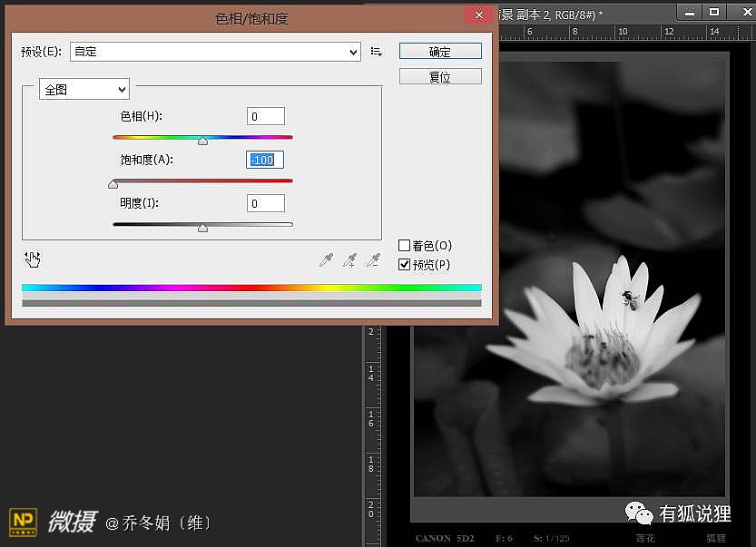Click the bee on the lotus petal
Image resolution: width=756 pixels, height=547 pixels.
click(629, 298)
